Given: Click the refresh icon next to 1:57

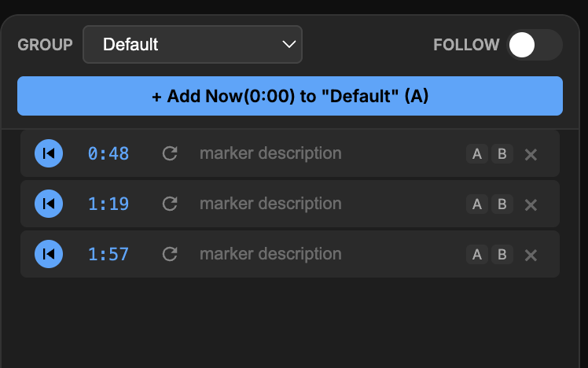Looking at the screenshot, I should [169, 254].
